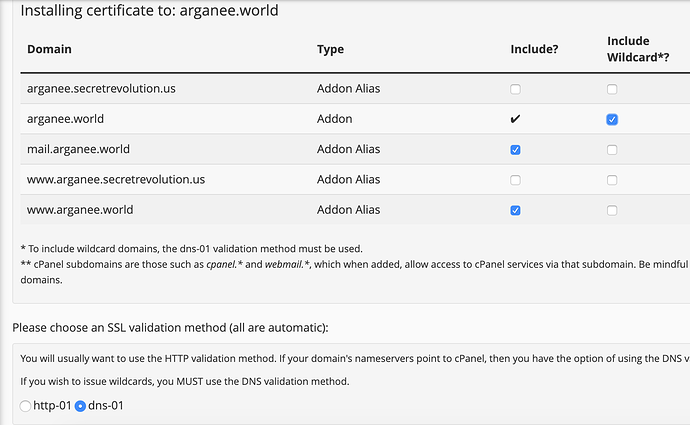Uncheck Include for mail.arganee.world
690x425 pixels.
[515, 150]
